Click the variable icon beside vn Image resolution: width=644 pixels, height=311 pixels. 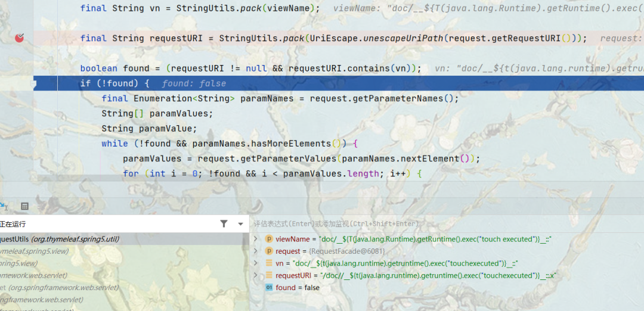269,263
